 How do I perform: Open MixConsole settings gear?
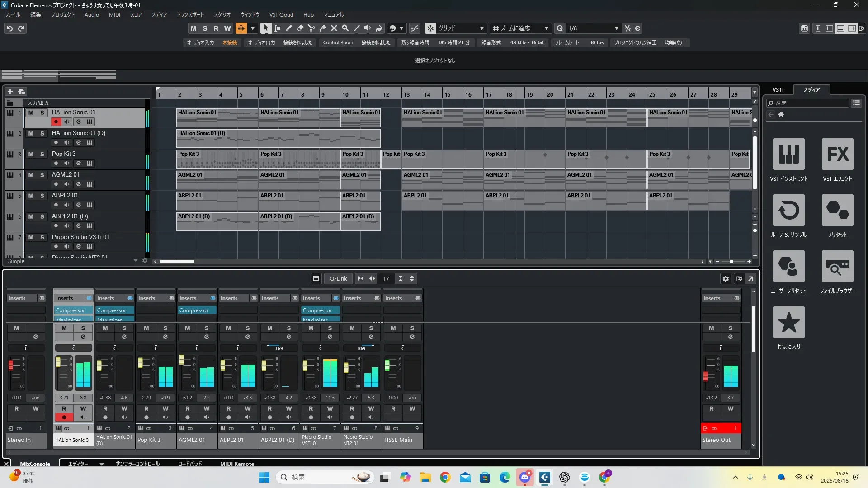coord(726,279)
